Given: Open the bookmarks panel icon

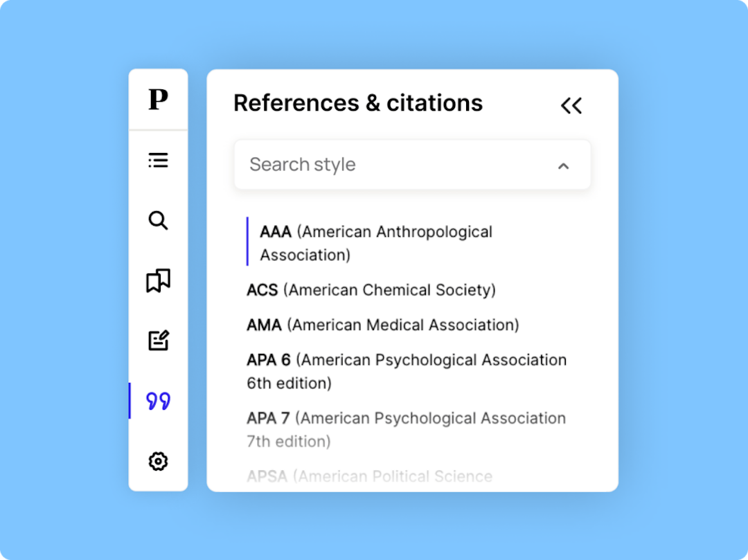Looking at the screenshot, I should click(158, 280).
